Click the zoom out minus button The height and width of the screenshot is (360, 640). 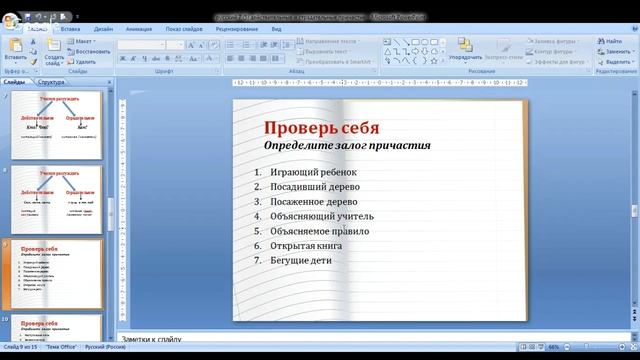[567, 347]
